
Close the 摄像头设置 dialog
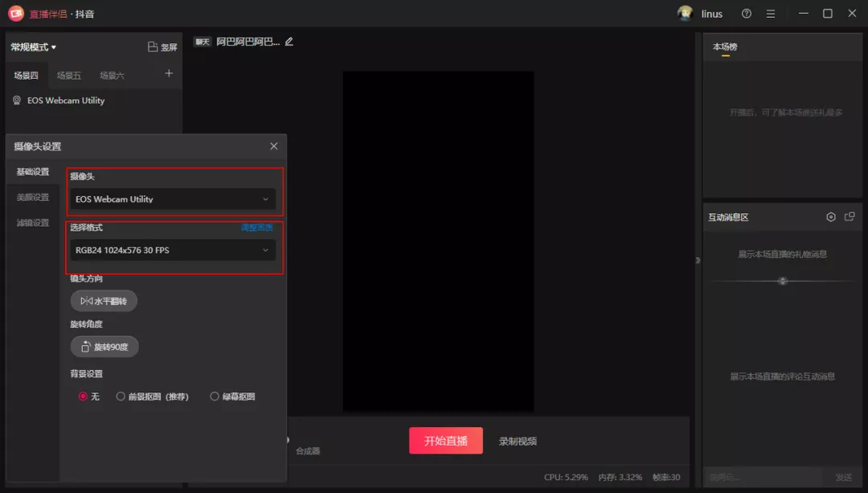[x=274, y=146]
